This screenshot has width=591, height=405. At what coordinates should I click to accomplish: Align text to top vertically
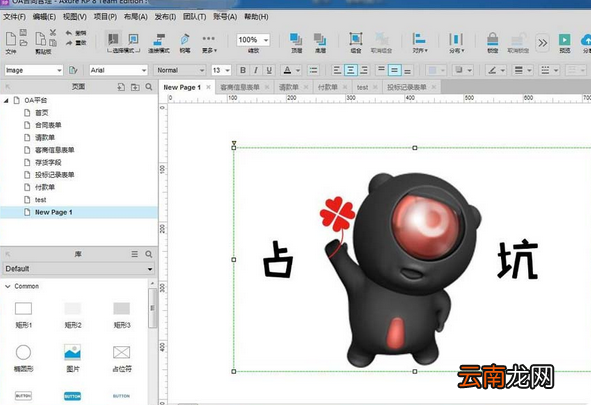click(381, 70)
